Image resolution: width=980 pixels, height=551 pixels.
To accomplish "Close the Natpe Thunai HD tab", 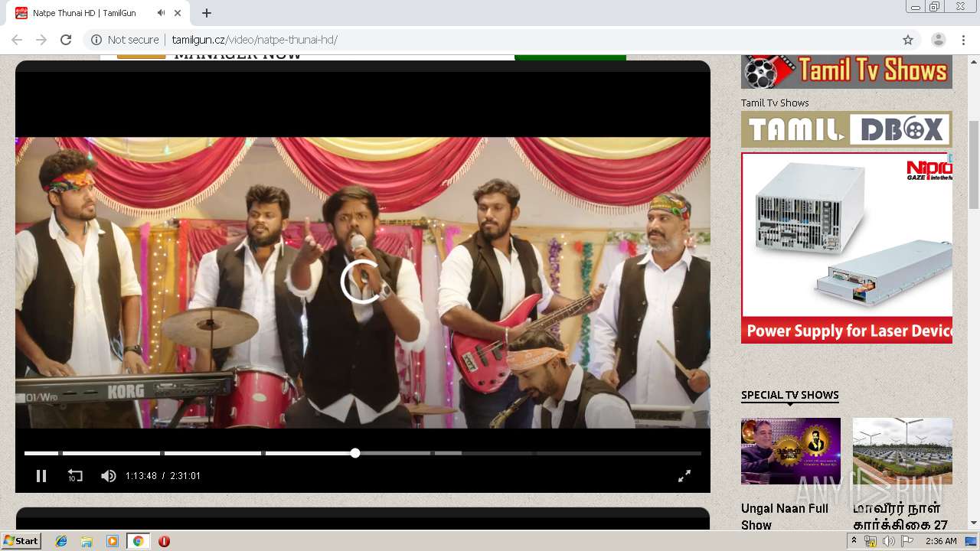I will click(x=178, y=13).
